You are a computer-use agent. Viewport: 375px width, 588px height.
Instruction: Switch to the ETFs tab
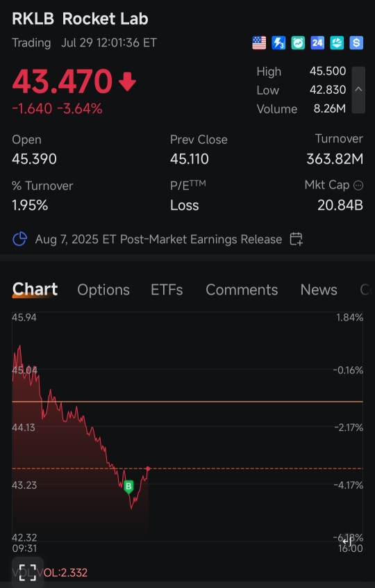click(x=167, y=290)
